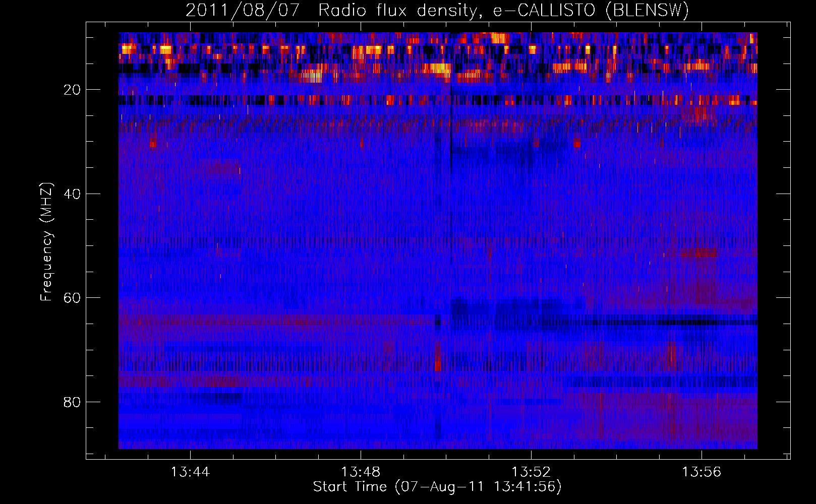Click the 13:52 time tick label

click(531, 472)
